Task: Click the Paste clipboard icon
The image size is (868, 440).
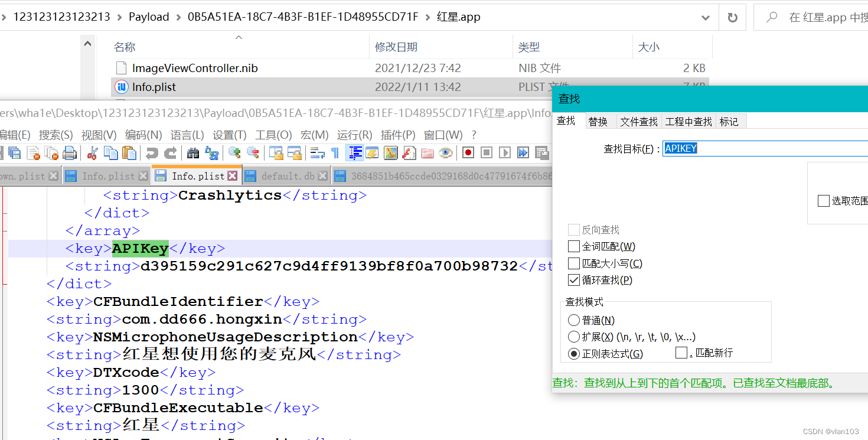Action: pos(129,153)
